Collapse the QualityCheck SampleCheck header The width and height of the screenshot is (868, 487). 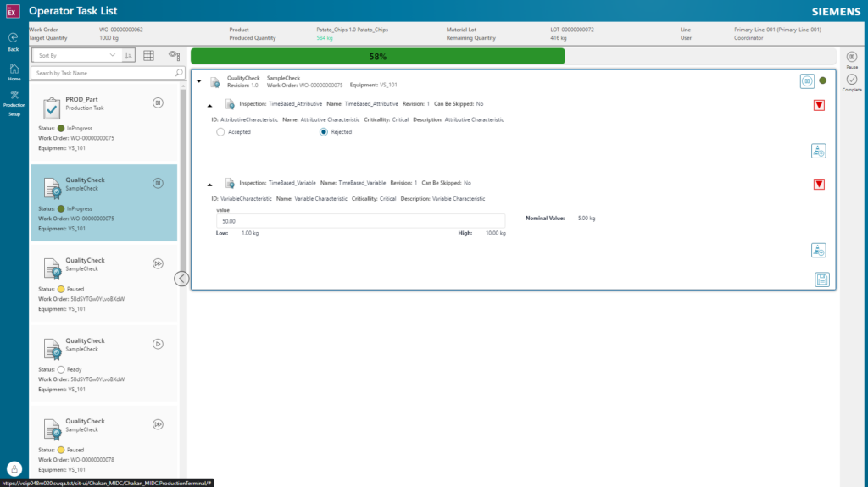(x=199, y=80)
